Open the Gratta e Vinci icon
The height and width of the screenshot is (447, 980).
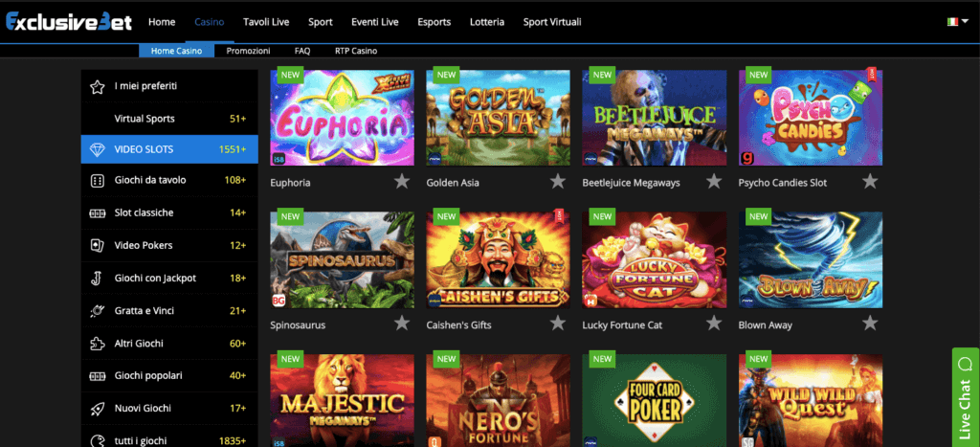(97, 311)
